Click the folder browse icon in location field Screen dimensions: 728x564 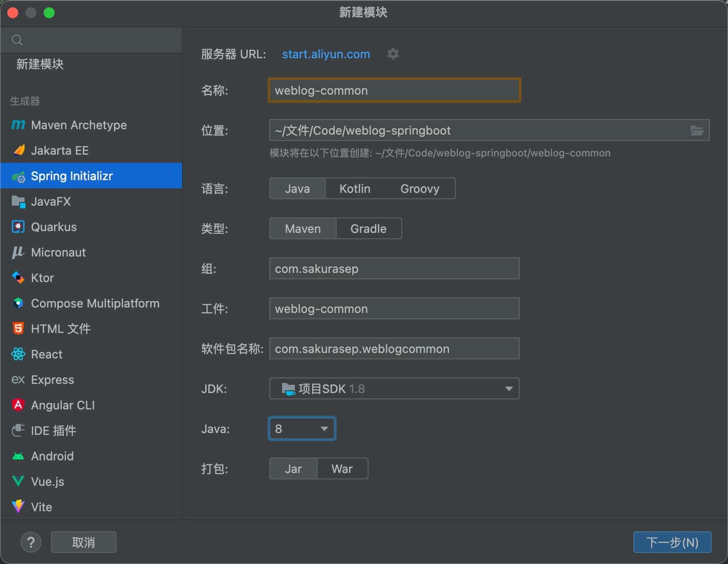697,131
